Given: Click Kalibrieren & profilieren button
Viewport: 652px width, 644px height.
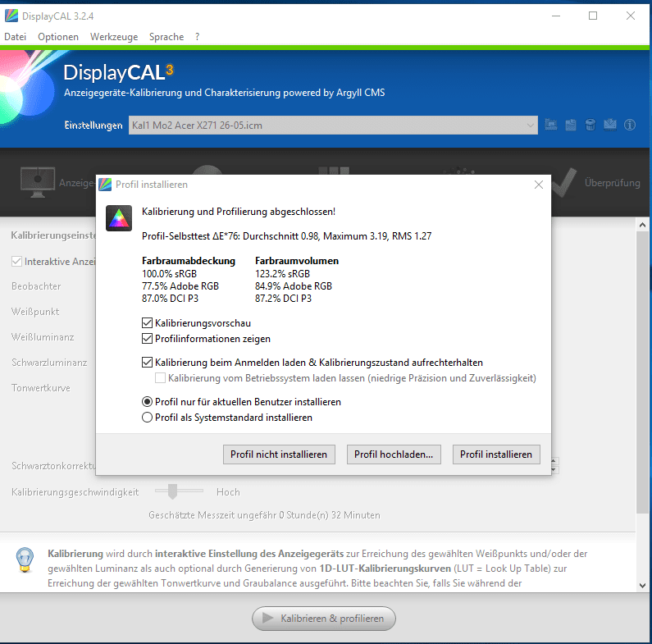Looking at the screenshot, I should (x=323, y=619).
